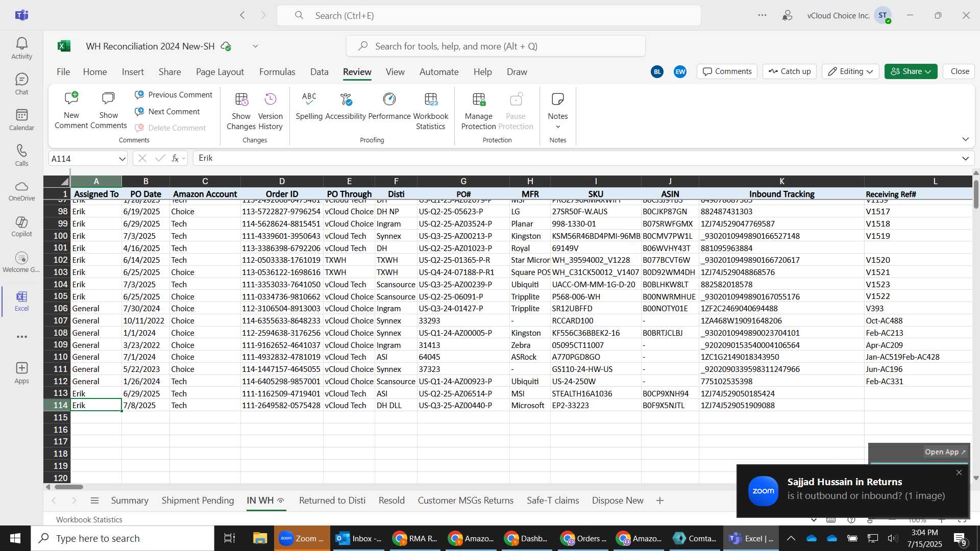Viewport: 980px width, 551px height.
Task: Click the Catch up button
Action: pyautogui.click(x=790, y=71)
